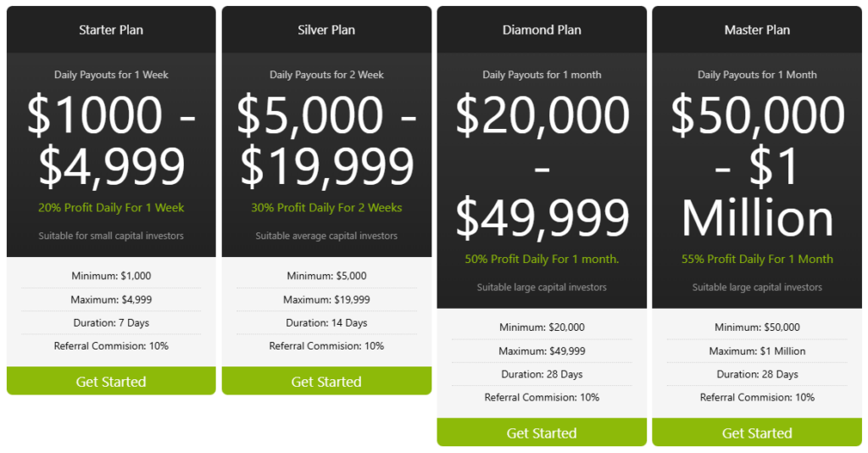This screenshot has width=868, height=453.
Task: Hit Get Started on the Master Plan
Action: (x=757, y=433)
